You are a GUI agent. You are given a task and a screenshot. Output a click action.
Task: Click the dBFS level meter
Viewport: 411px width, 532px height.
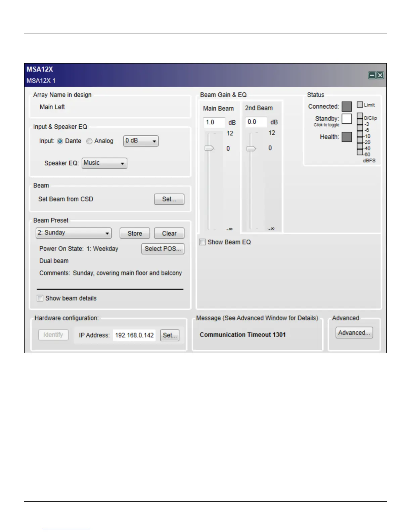360,134
